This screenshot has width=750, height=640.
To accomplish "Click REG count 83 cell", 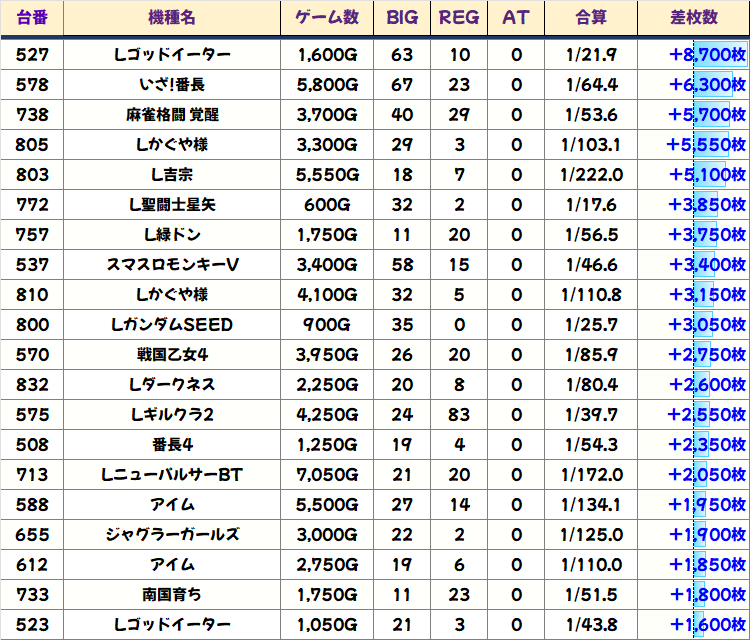I will pyautogui.click(x=459, y=415).
